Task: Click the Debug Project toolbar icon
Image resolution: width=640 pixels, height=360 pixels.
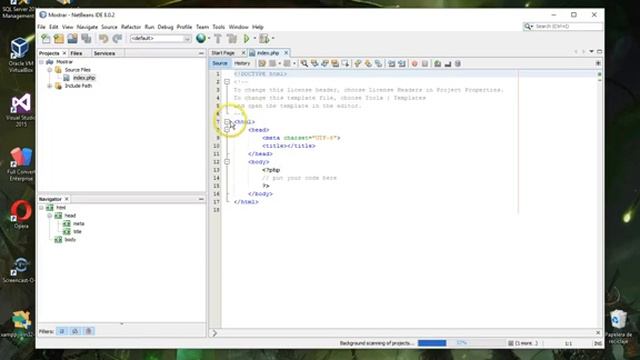Action: pos(264,39)
